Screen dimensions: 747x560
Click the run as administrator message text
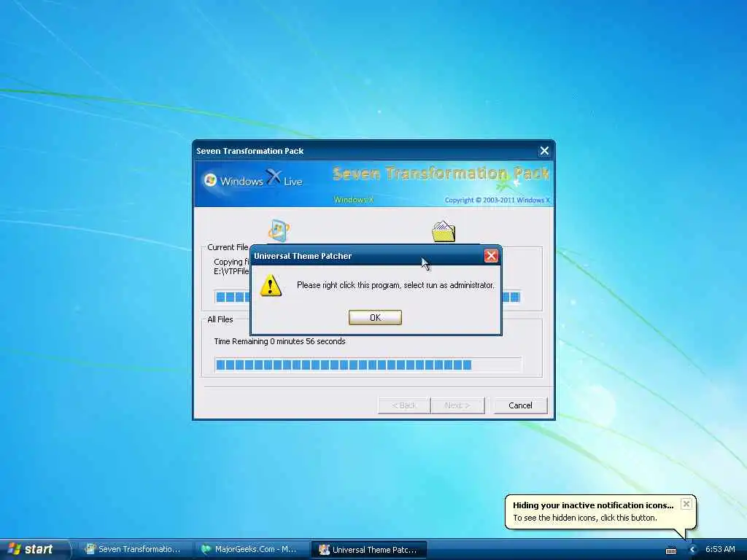(395, 285)
